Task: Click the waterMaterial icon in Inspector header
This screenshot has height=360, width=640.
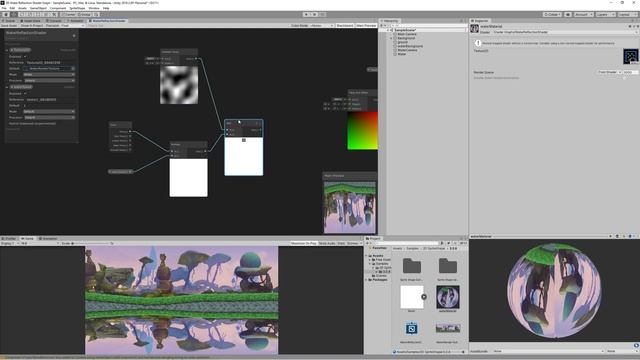Action: [x=474, y=29]
